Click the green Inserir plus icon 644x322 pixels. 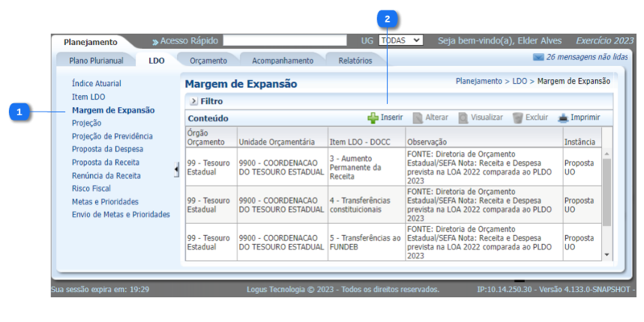click(373, 118)
